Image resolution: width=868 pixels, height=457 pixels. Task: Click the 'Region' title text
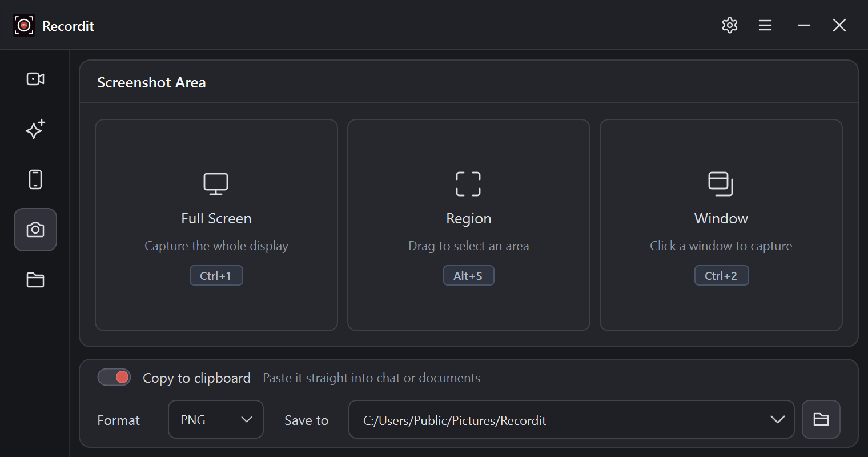469,219
